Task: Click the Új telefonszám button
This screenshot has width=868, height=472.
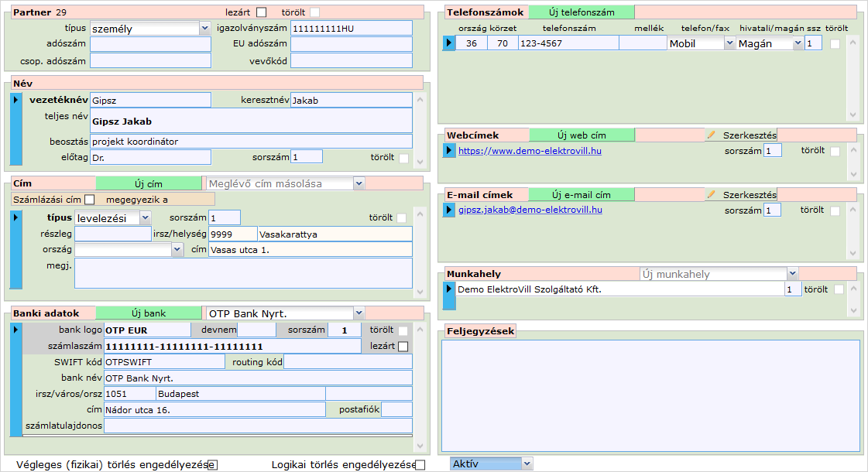Action: pos(581,12)
